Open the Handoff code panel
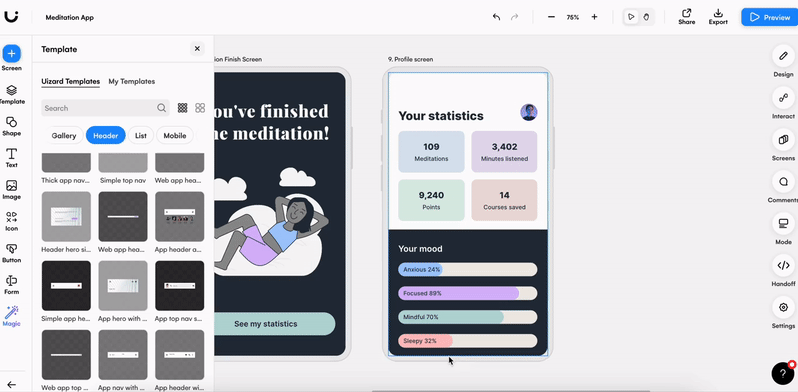Image resolution: width=798 pixels, height=392 pixels. tap(783, 265)
